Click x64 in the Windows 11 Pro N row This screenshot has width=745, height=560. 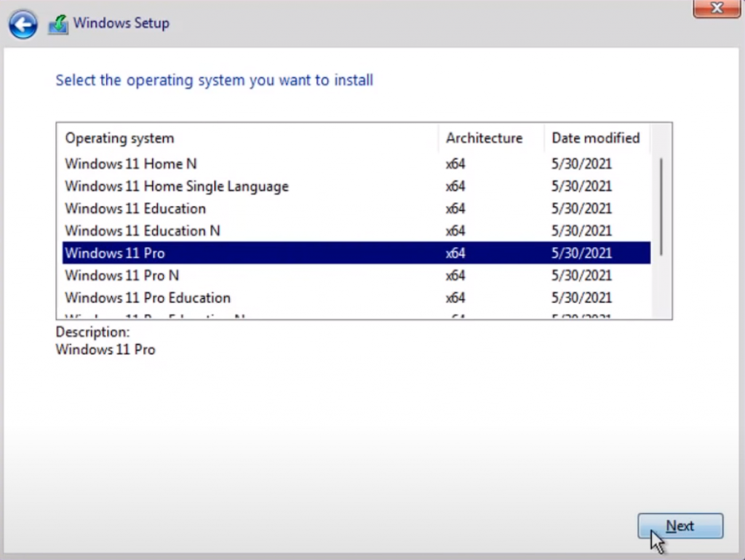coord(455,276)
